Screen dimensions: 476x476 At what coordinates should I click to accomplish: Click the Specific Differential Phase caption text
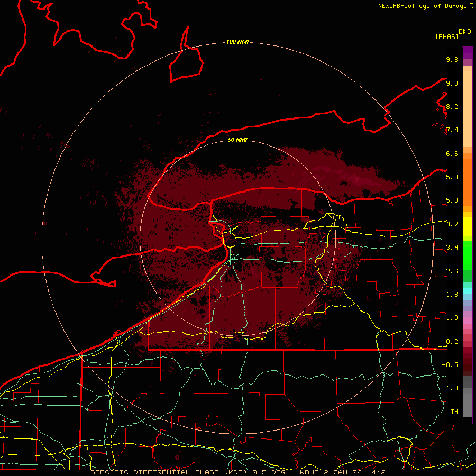click(240, 472)
